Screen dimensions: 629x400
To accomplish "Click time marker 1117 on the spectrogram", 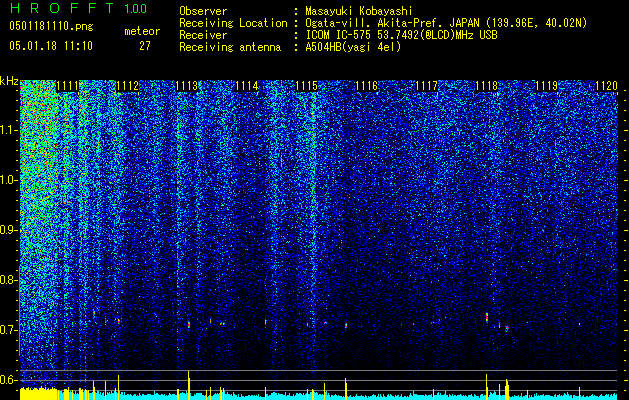I will [x=426, y=86].
